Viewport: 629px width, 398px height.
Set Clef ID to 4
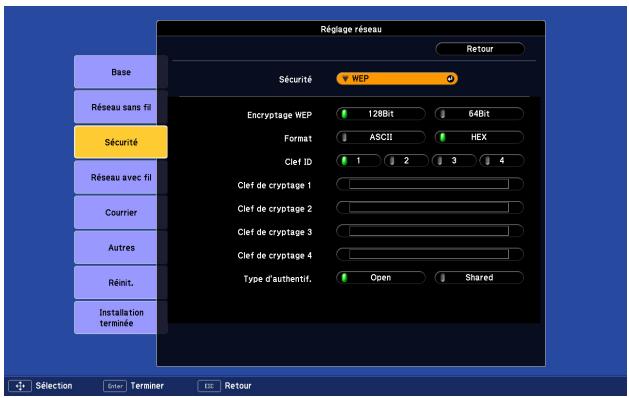pyautogui.click(x=501, y=161)
